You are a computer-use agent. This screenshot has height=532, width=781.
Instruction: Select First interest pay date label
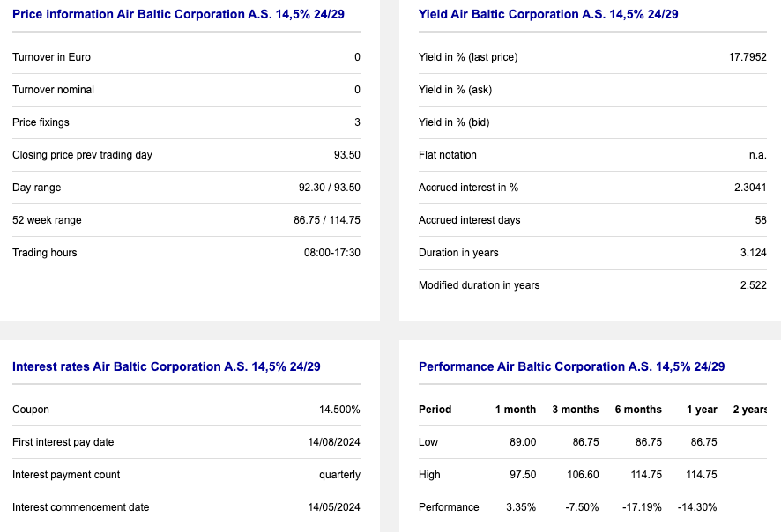(63, 442)
